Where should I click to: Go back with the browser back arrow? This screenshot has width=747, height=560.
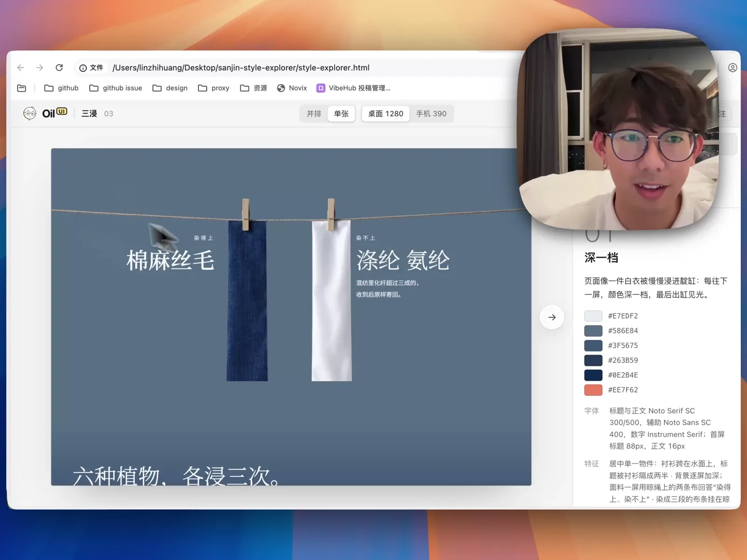click(x=21, y=68)
